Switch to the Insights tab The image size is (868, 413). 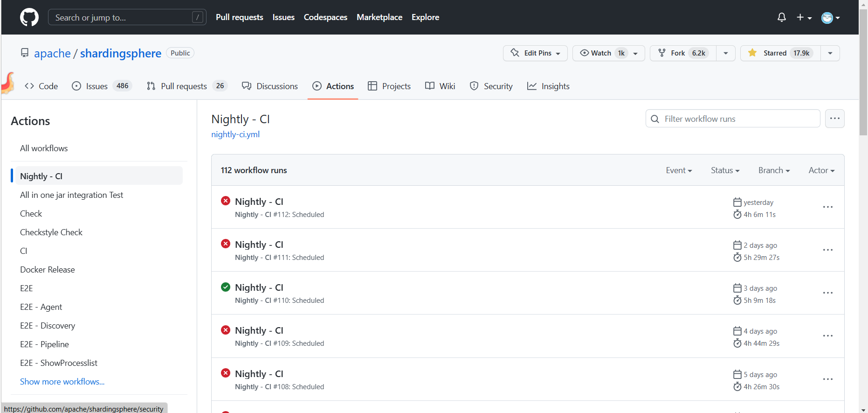(x=548, y=86)
